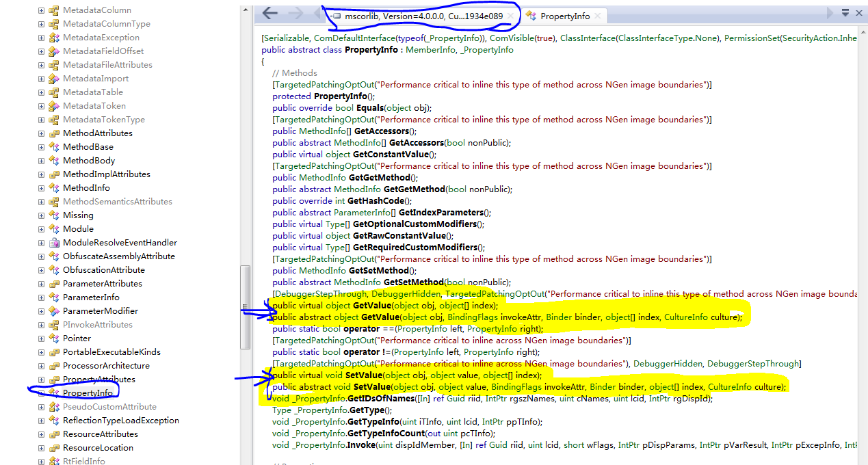Screen dimensions: 868x465
Task: Switch to the mscorlib Version=4.0.0.0 tab
Action: click(x=424, y=16)
